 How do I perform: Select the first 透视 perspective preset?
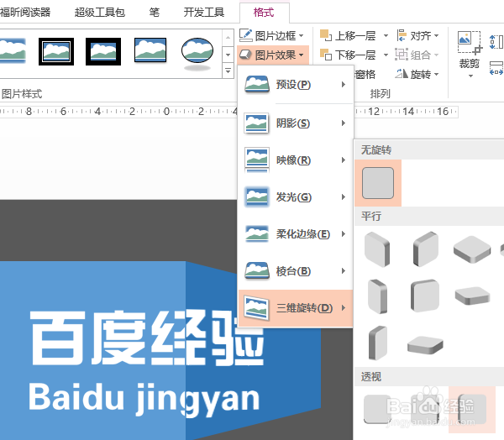coord(377,410)
